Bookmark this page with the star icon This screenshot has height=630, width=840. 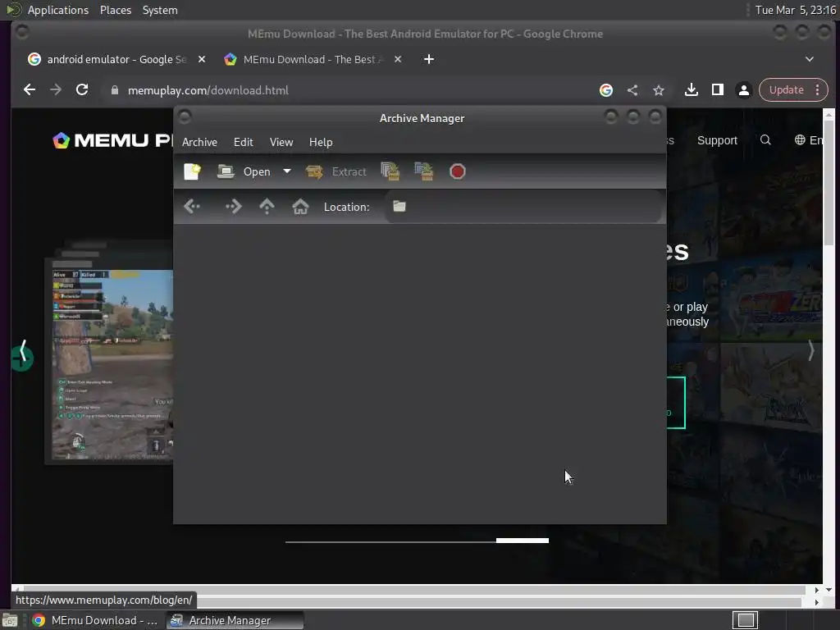(x=659, y=90)
